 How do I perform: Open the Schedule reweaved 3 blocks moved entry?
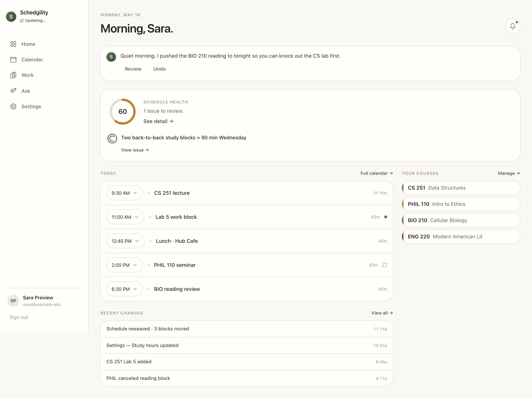247,329
